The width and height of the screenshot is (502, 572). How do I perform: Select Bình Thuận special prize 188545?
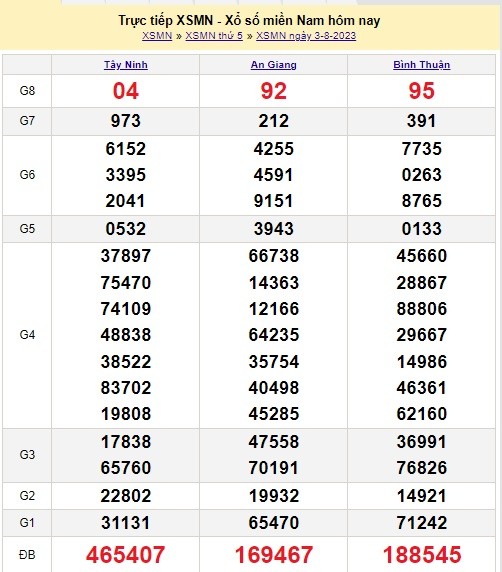(422, 554)
